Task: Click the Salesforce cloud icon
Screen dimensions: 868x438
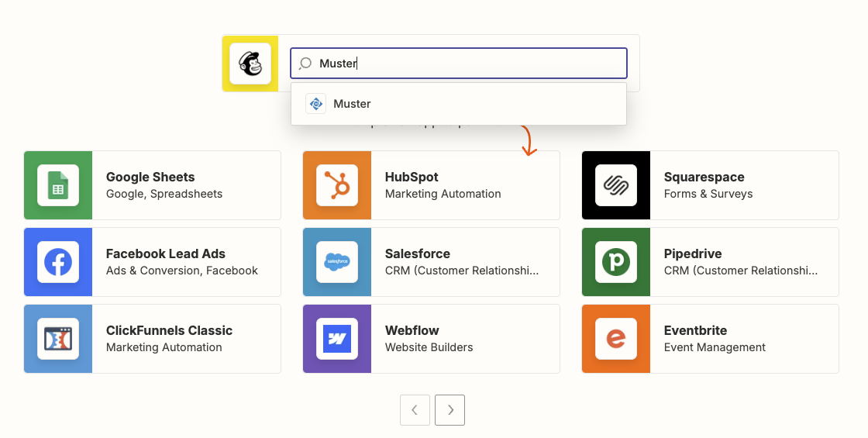Action: pos(337,262)
